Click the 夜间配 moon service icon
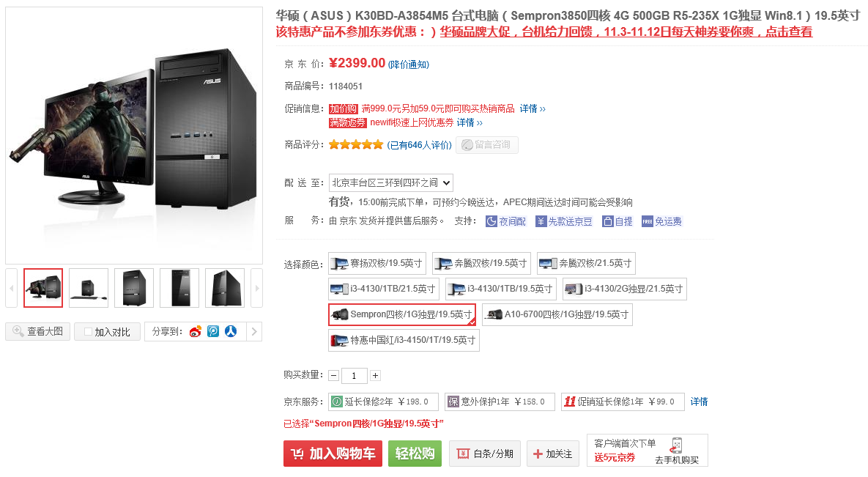This screenshot has height=477, width=868. pos(491,221)
